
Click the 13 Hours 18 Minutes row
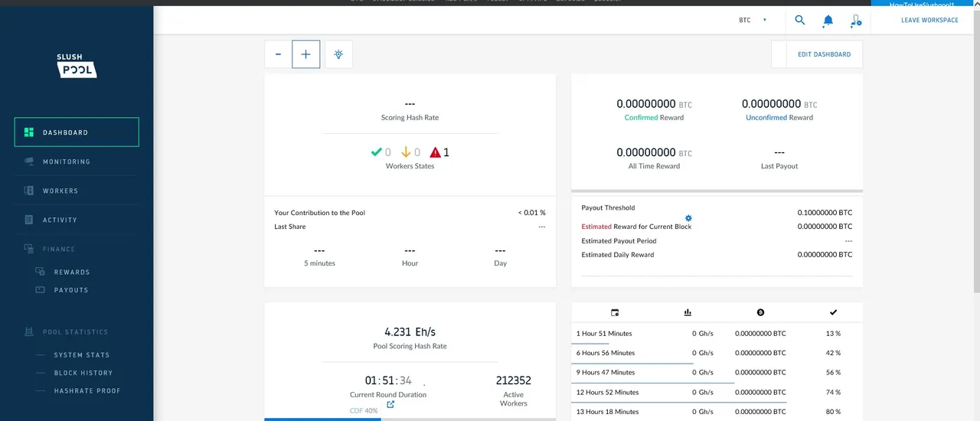[717, 412]
